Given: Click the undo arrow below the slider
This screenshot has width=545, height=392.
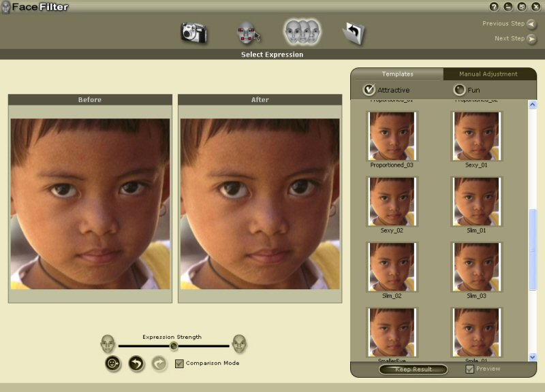Looking at the screenshot, I should pyautogui.click(x=136, y=363).
